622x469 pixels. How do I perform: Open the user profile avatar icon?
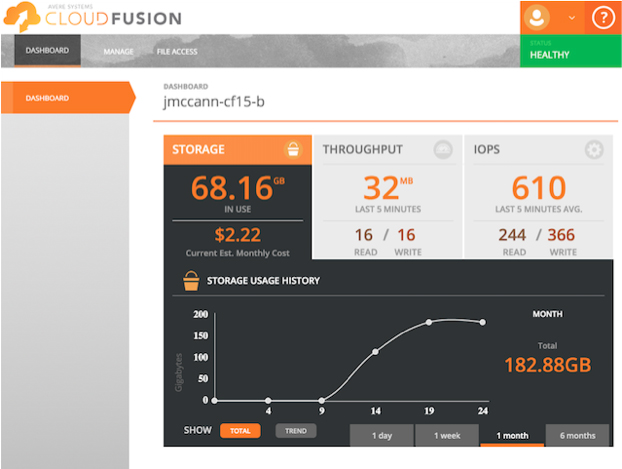(x=537, y=17)
